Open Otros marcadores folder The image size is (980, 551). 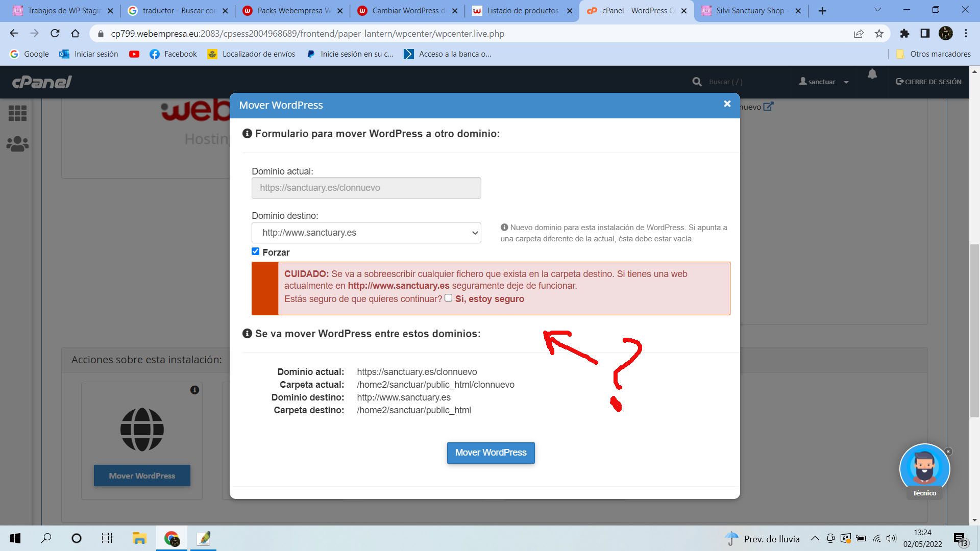[x=933, y=54]
